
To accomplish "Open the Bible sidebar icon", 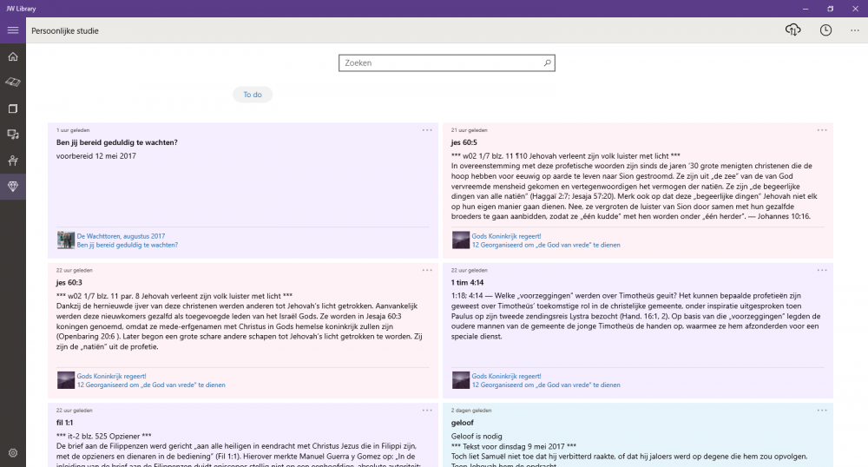I will (13, 82).
